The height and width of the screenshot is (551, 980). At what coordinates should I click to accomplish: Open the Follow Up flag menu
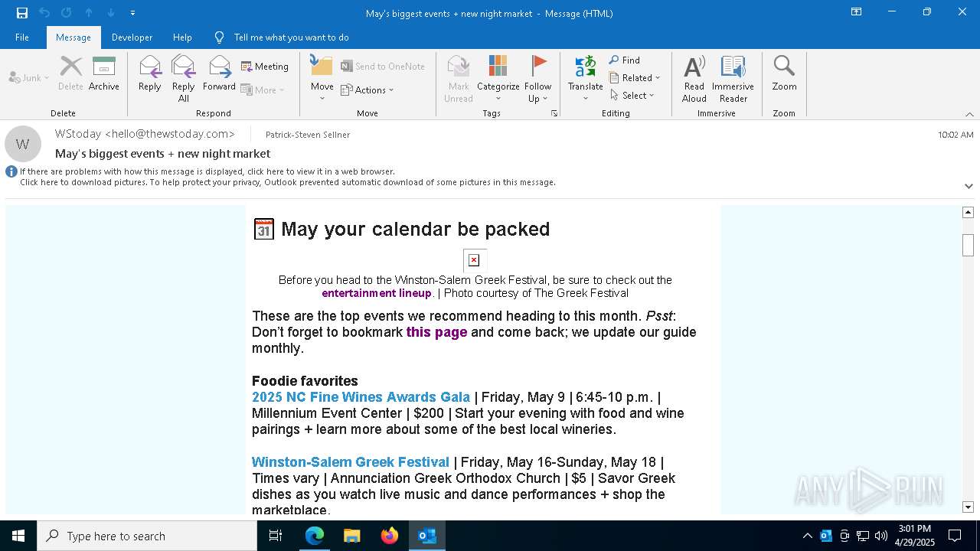coord(538,79)
